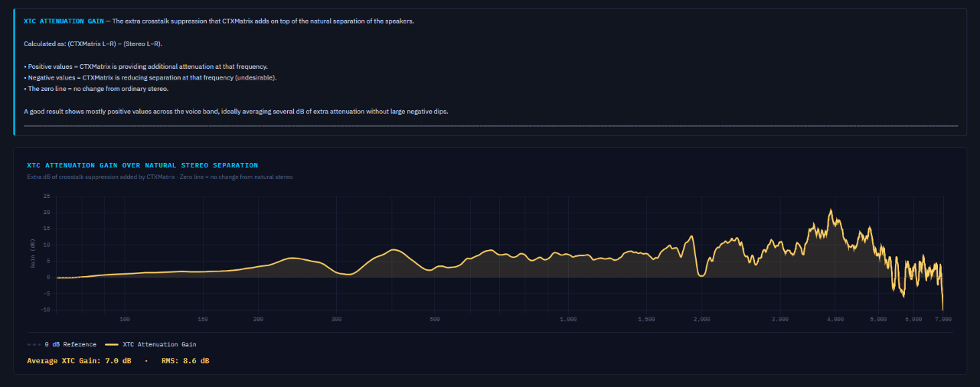
Task: Click the x-axis label 150
Action: (x=203, y=318)
